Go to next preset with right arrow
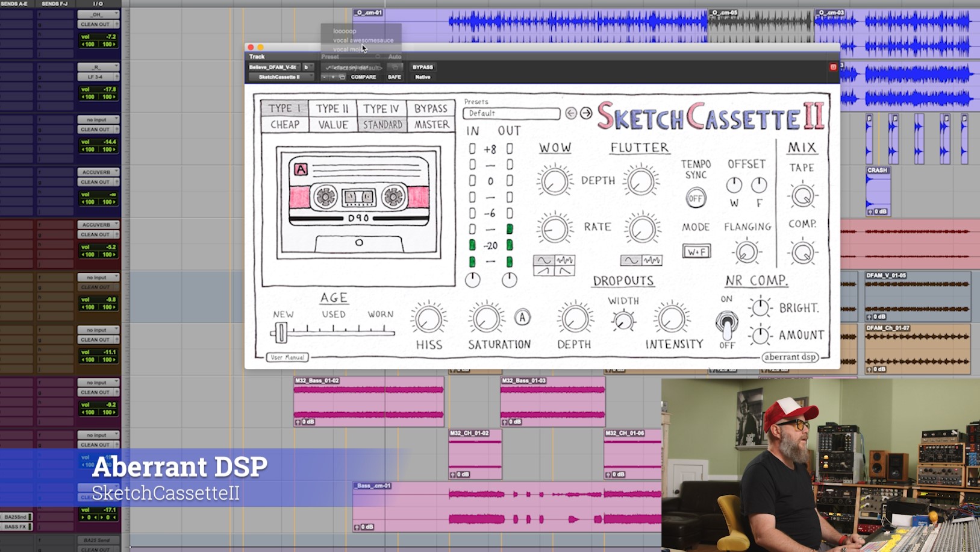 point(586,113)
